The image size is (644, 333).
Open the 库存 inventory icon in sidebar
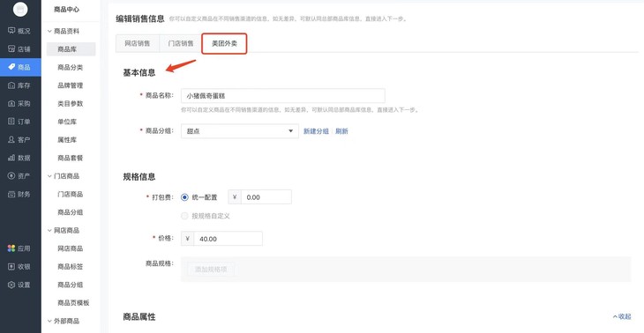click(11, 85)
